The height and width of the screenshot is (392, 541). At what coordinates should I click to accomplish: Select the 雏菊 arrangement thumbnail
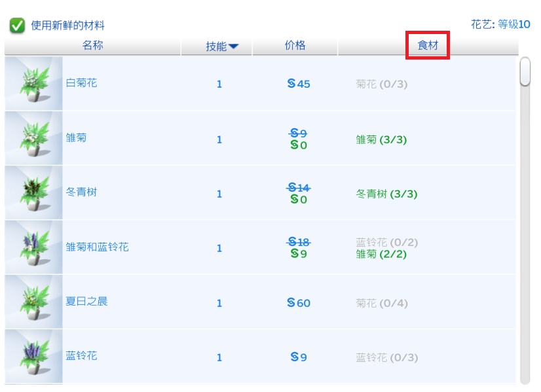(33, 138)
